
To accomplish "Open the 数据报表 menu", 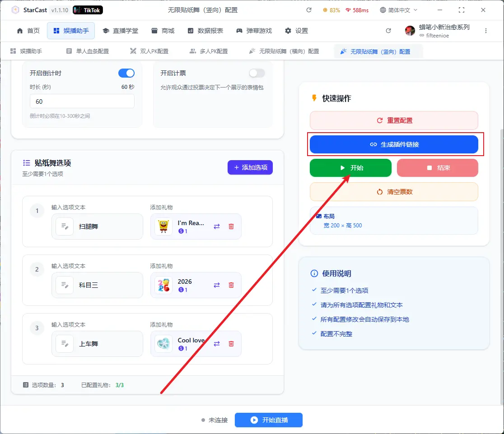I will (205, 31).
